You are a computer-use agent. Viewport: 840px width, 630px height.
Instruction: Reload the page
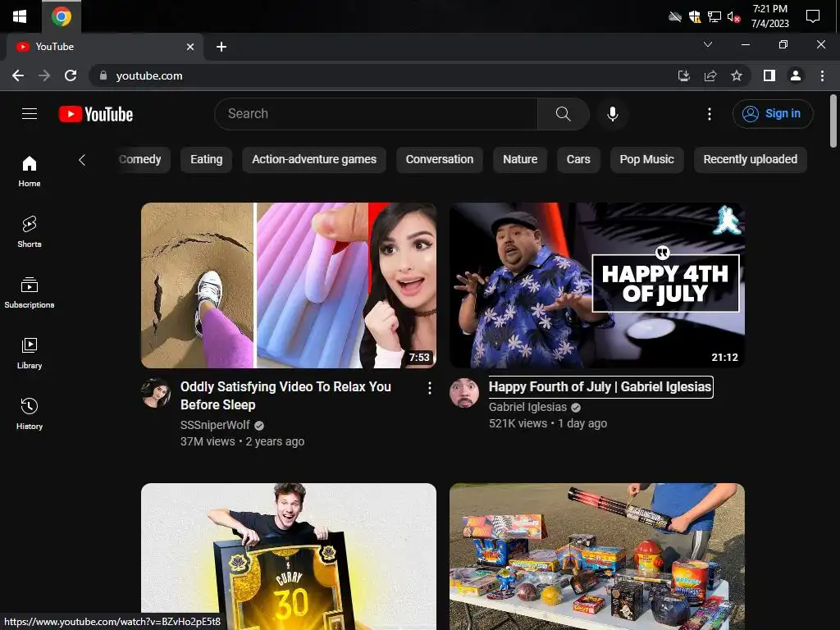tap(71, 75)
